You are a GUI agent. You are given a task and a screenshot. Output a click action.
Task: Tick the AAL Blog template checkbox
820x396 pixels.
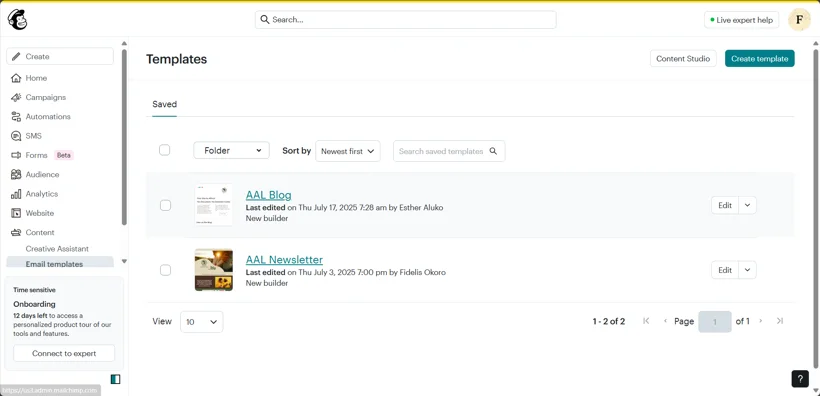pos(165,206)
